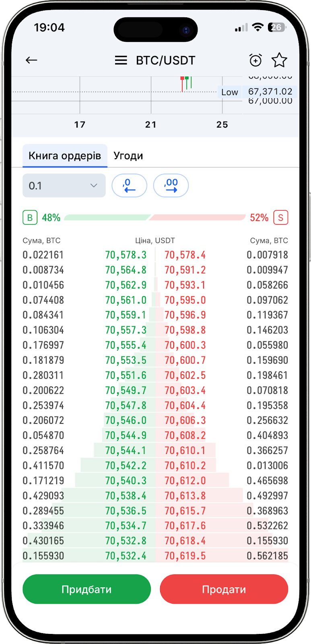Decrease decimal precision button
The height and width of the screenshot is (644, 311).
[129, 186]
